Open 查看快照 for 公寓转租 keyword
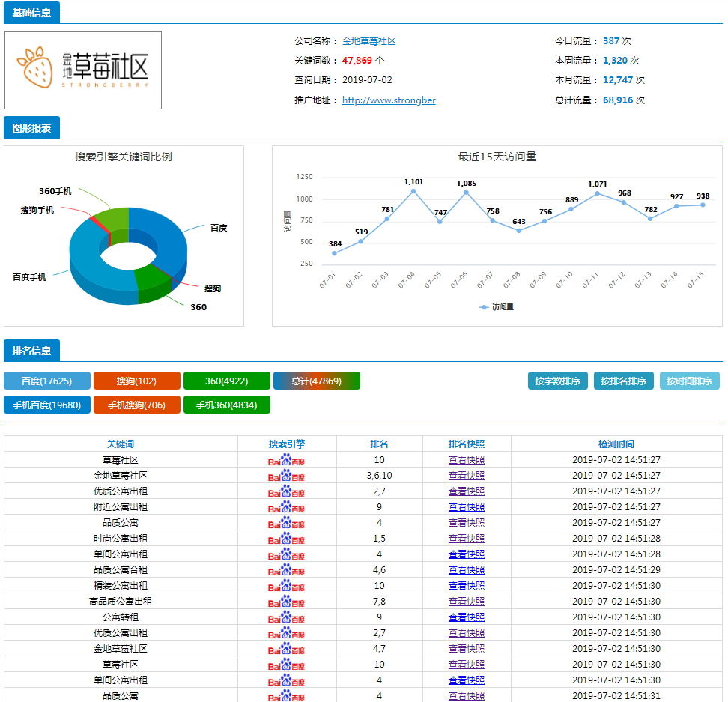 [x=467, y=617]
